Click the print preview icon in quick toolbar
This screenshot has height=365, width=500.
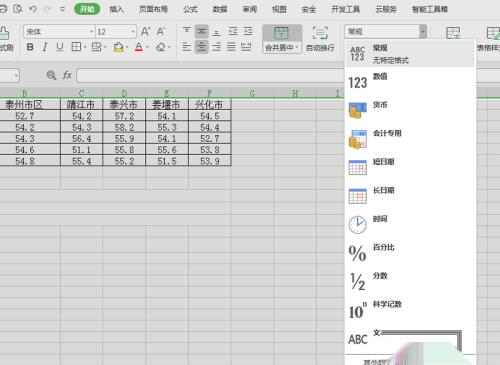point(18,8)
